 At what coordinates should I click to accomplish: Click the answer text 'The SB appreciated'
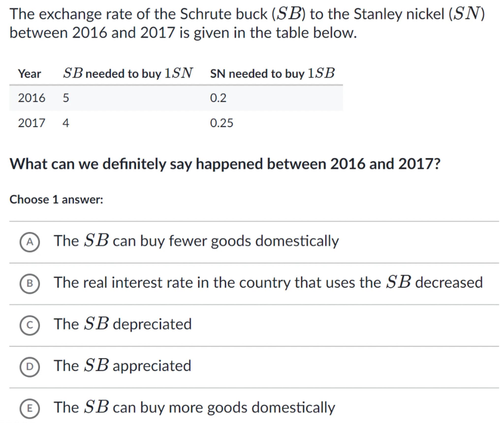[122, 365]
